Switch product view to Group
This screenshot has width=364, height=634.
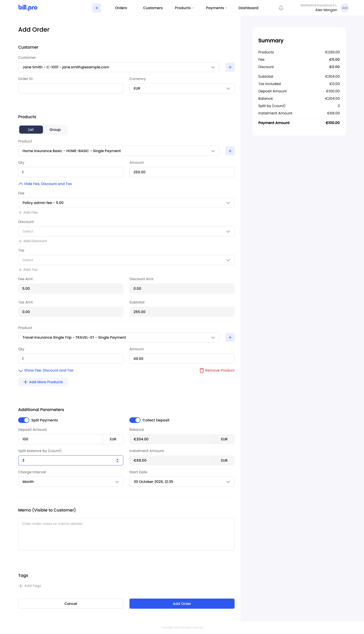tap(55, 130)
